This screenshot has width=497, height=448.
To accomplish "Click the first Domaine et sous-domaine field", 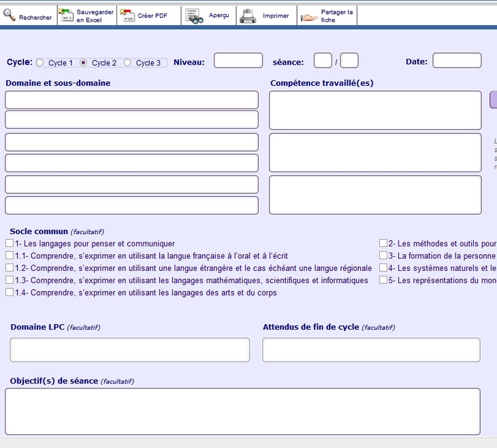I will pyautogui.click(x=131, y=100).
